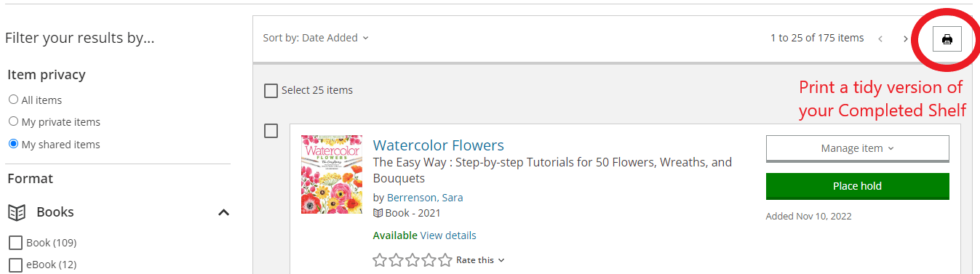The width and height of the screenshot is (980, 274).
Task: Click the printer icon to print shelf
Action: [947, 39]
